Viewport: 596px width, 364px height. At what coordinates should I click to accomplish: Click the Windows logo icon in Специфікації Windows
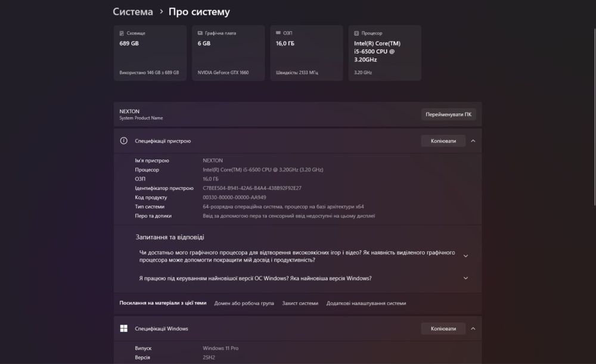[124, 328]
